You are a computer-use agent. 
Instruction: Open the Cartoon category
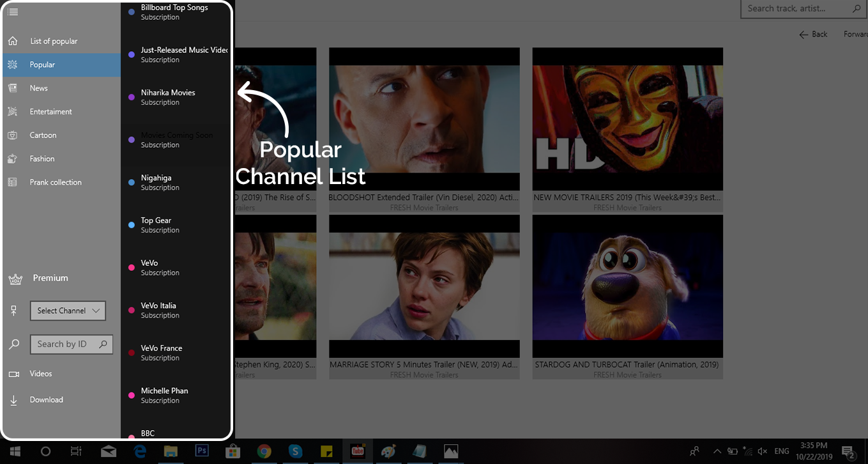click(x=61, y=135)
